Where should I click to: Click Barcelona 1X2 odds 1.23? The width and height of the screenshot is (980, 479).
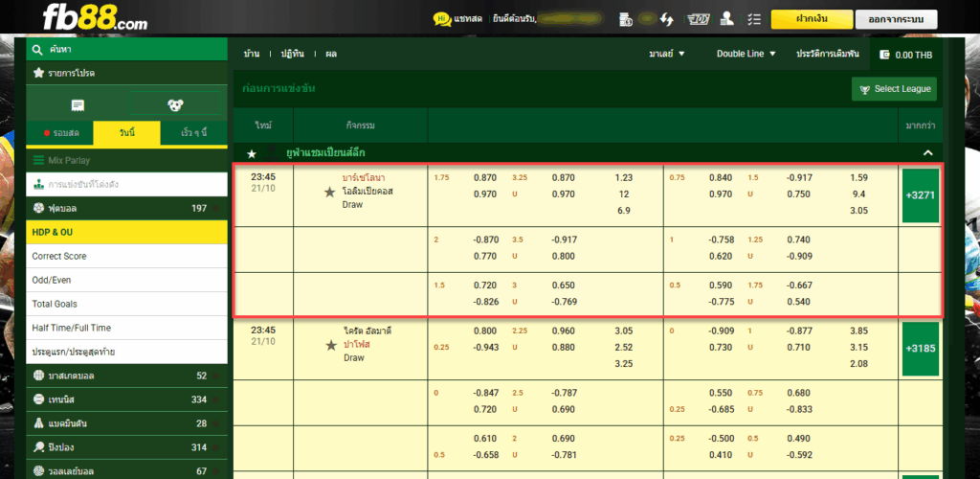(623, 177)
